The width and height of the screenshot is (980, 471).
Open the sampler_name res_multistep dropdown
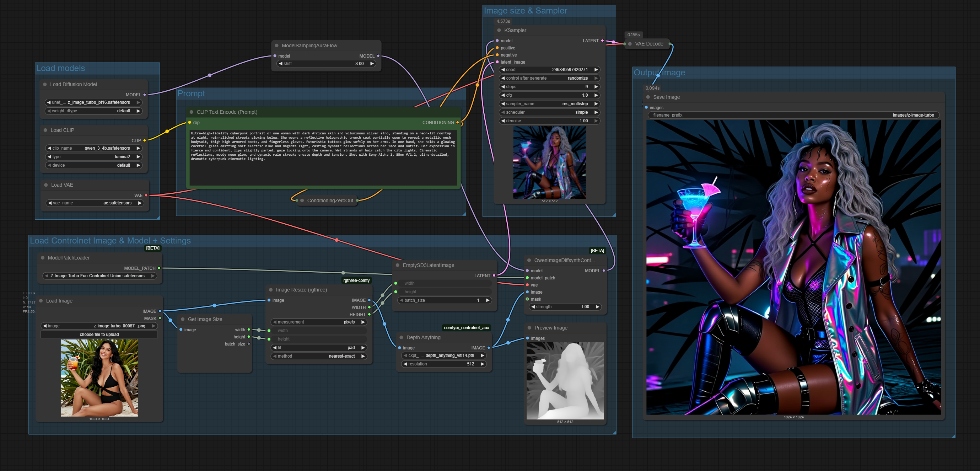point(549,104)
